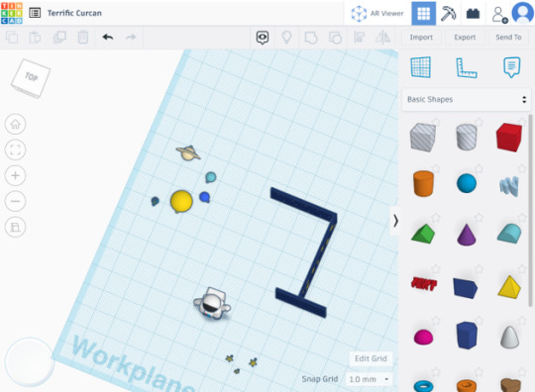Open the Snap Grid 1.0 mm dropdown
535x392 pixels.
coord(369,379)
